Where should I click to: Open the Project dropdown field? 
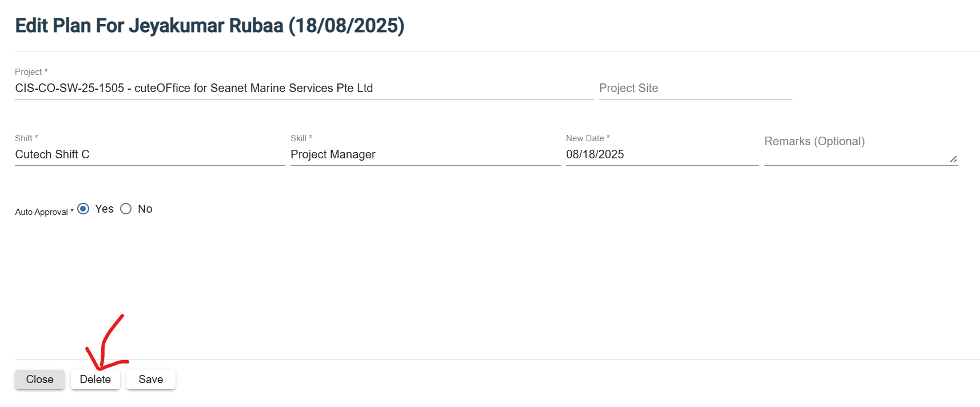pos(303,89)
